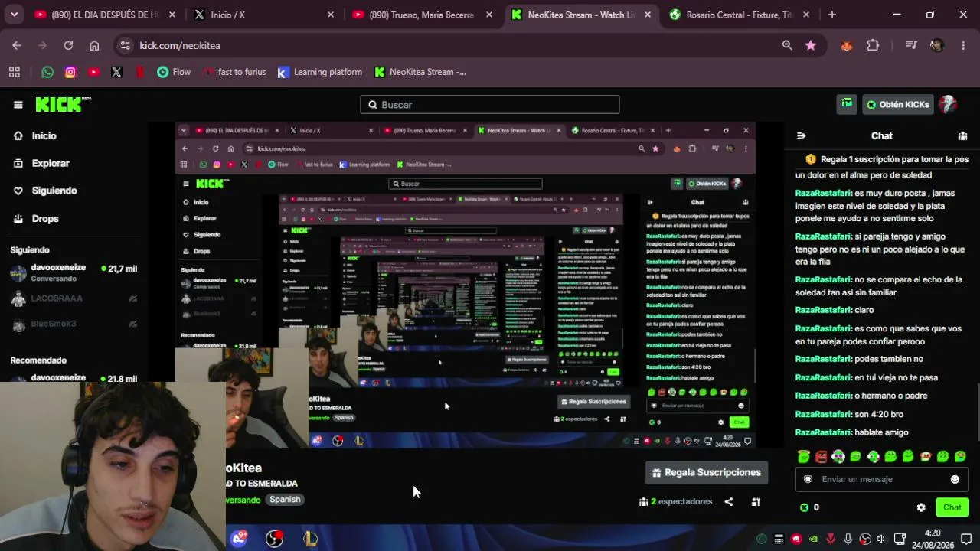Viewport: 980px width, 551px height.
Task: Open LACOBRAAA channel in Siguiendo list
Action: point(73,298)
